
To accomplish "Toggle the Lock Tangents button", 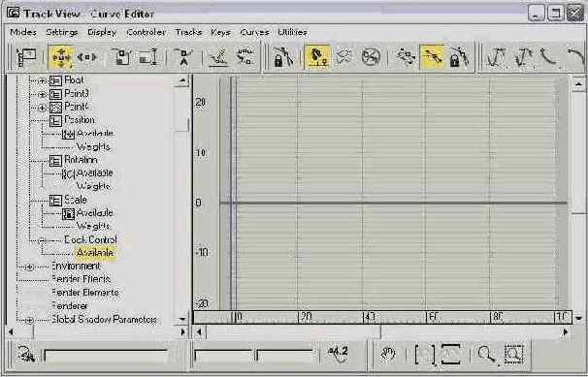I will click(459, 57).
